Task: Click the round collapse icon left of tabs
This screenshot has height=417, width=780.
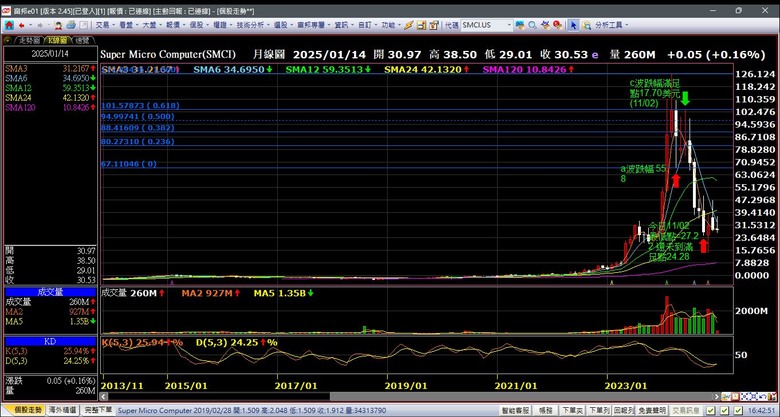Action: (7, 40)
